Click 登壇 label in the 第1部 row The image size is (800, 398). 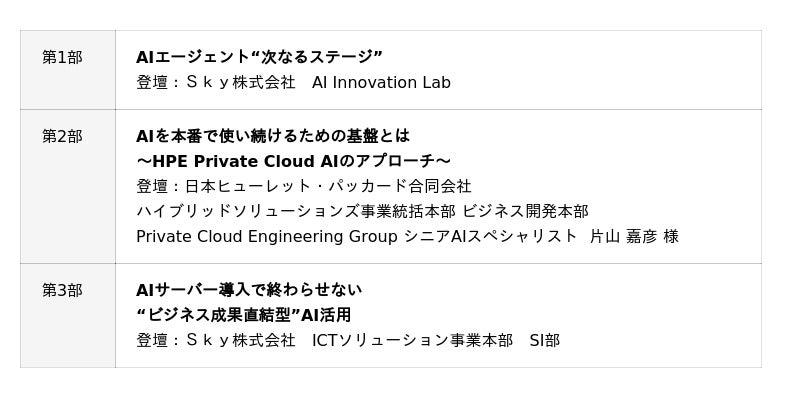(152, 83)
